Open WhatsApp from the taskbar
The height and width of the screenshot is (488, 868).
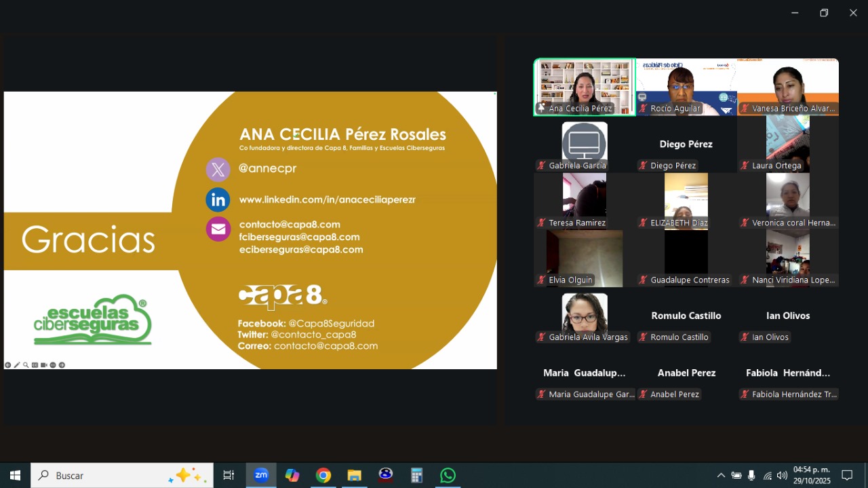448,475
